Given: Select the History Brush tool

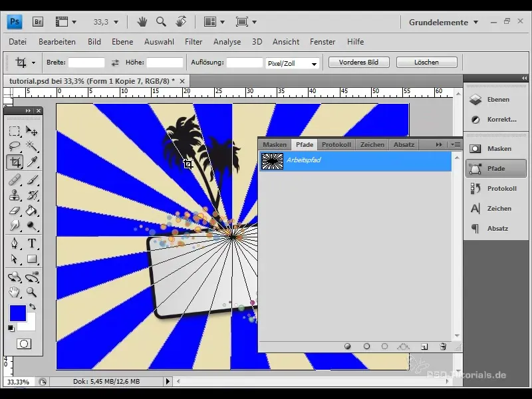Looking at the screenshot, I should [x=32, y=196].
